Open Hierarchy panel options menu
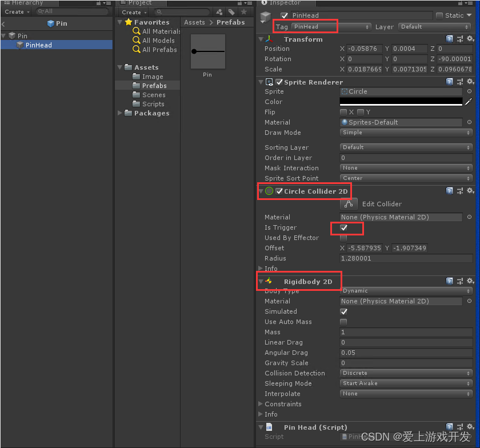This screenshot has width=480, height=448. pyautogui.click(x=107, y=3)
